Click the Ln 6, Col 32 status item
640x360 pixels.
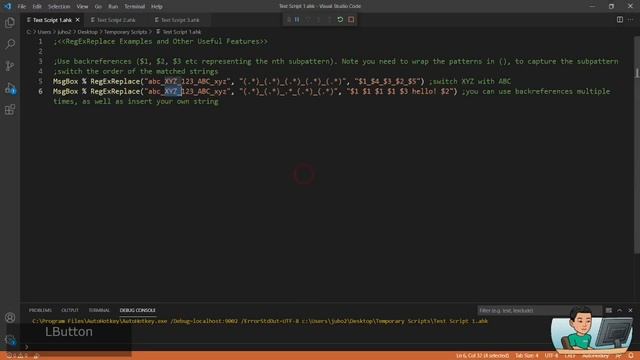click(482, 356)
